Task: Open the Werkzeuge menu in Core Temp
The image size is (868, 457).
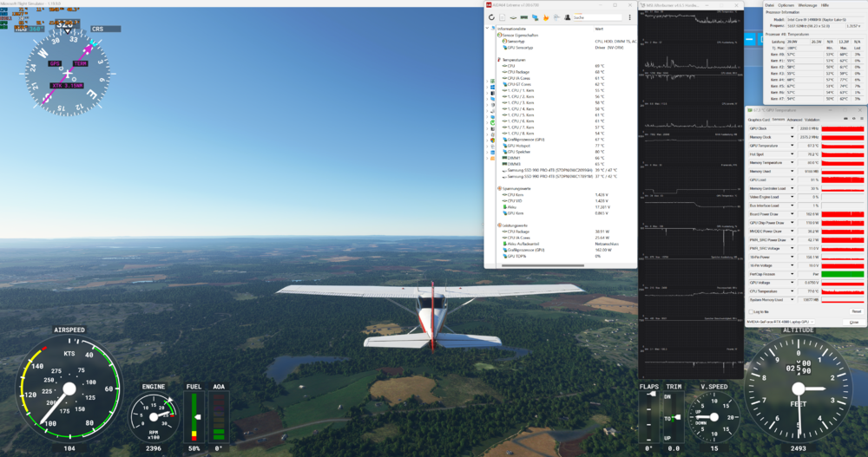Action: pos(807,5)
